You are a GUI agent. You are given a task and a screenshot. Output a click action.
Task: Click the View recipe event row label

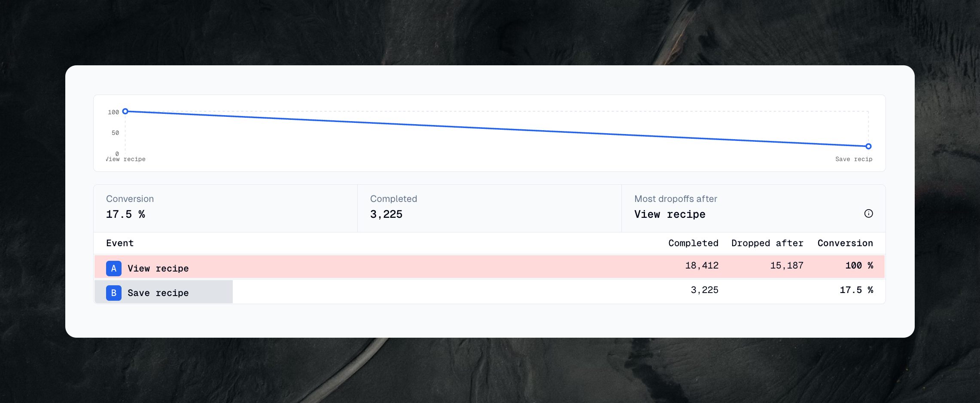(158, 269)
